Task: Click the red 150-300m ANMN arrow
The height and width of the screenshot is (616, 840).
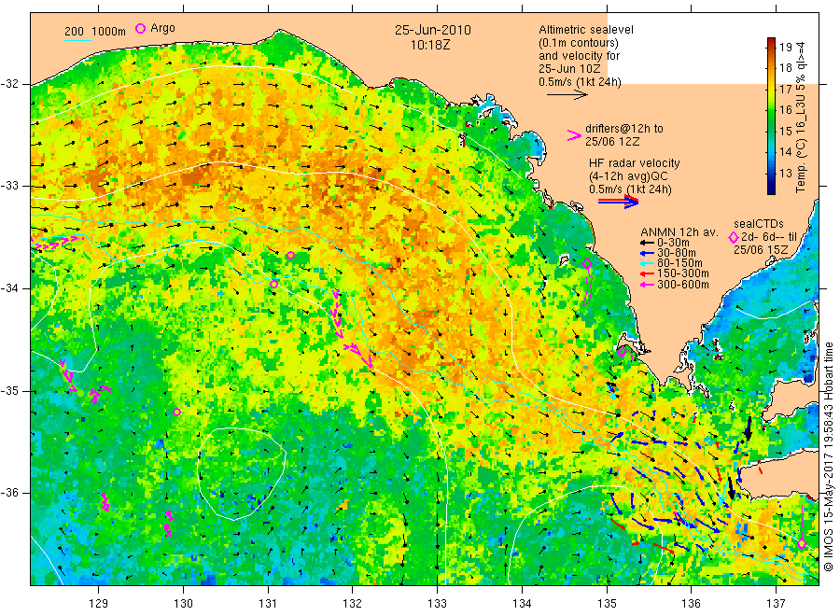Action: click(x=647, y=273)
